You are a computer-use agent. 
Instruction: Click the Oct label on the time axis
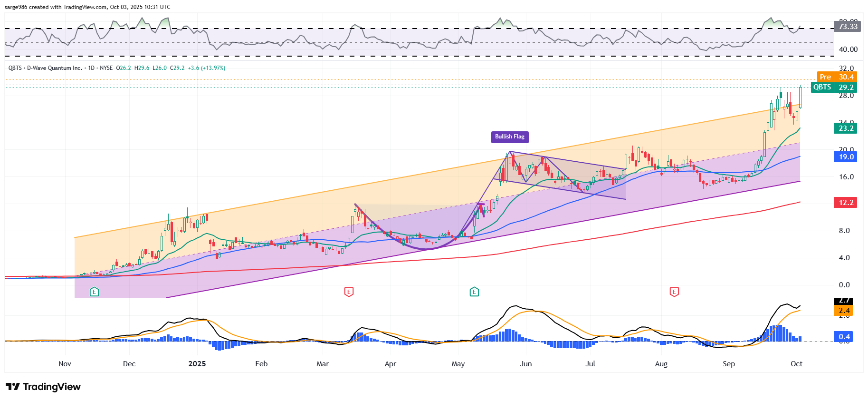coord(796,364)
